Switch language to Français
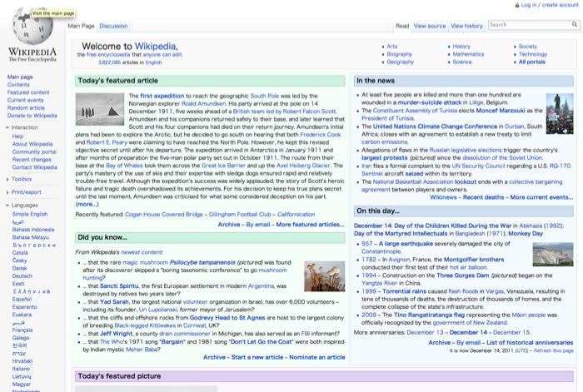This screenshot has width=583, height=392. 22,330
